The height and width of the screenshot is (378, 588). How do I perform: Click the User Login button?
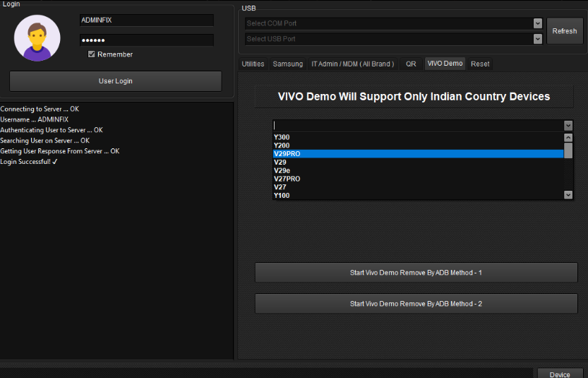(x=116, y=81)
